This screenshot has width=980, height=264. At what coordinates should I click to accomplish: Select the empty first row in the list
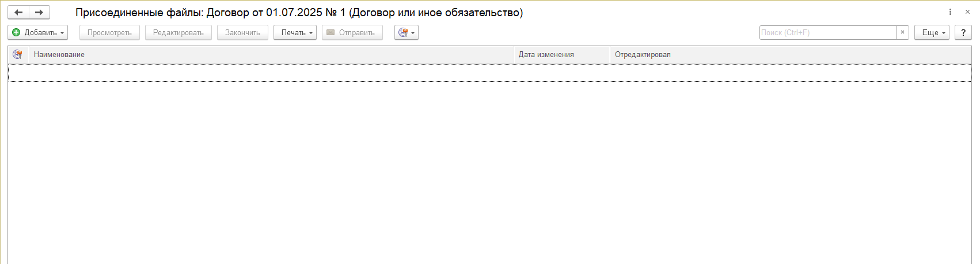point(489,73)
